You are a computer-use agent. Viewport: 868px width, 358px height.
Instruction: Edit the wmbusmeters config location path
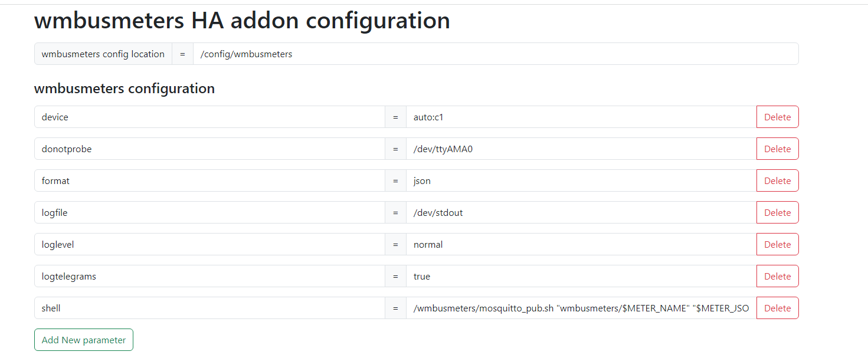(496, 54)
